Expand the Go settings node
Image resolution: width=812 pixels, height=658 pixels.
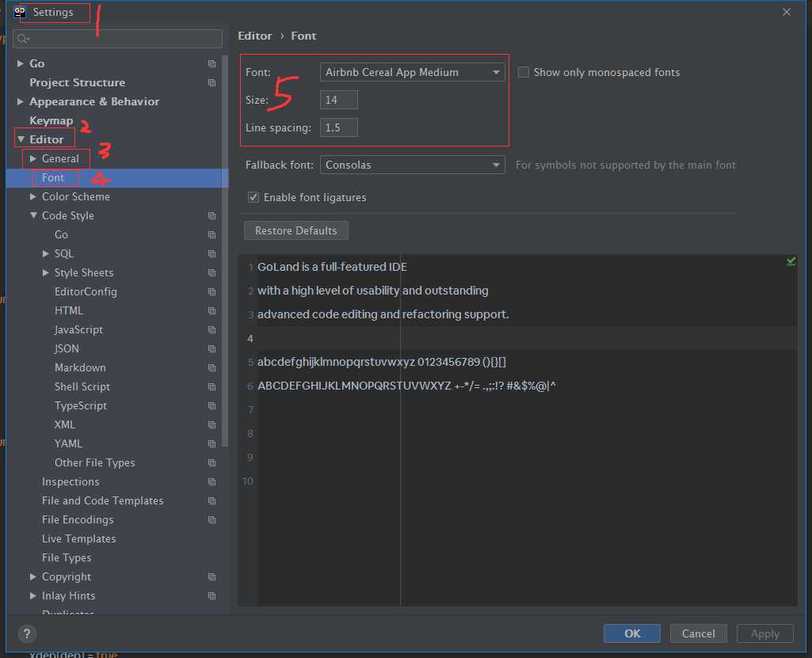20,63
